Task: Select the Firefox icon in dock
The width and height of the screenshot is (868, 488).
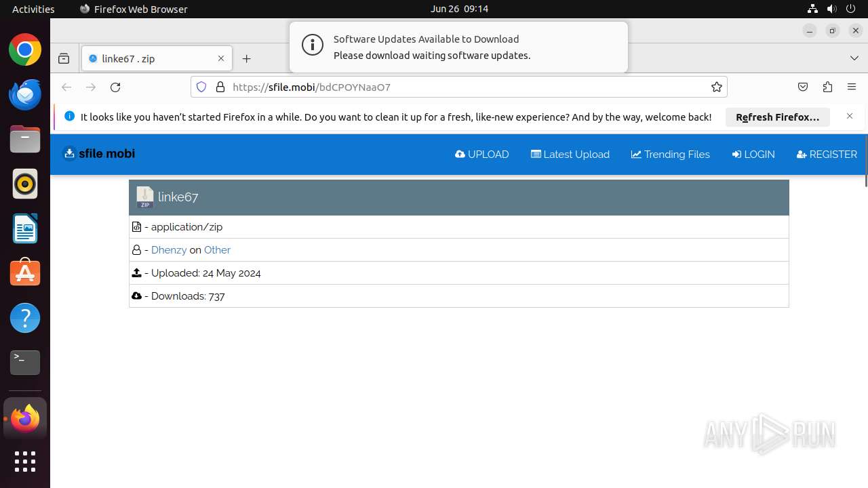Action: 25,419
